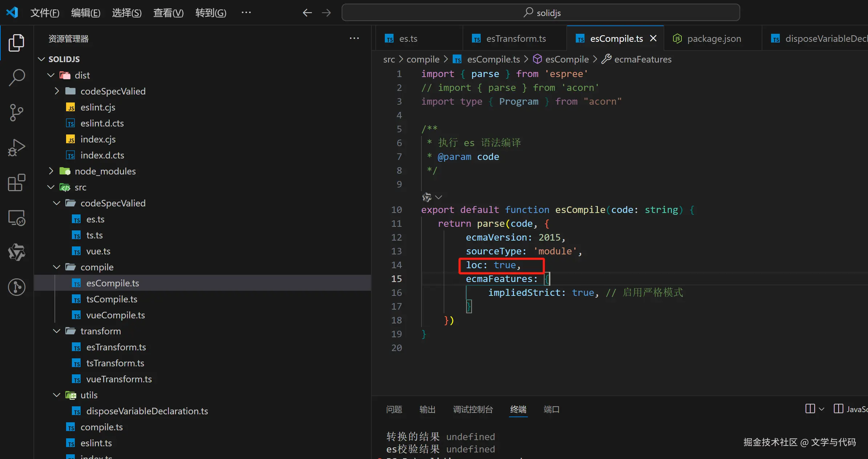
Task: Open Source Control view icon
Action: pos(17,113)
